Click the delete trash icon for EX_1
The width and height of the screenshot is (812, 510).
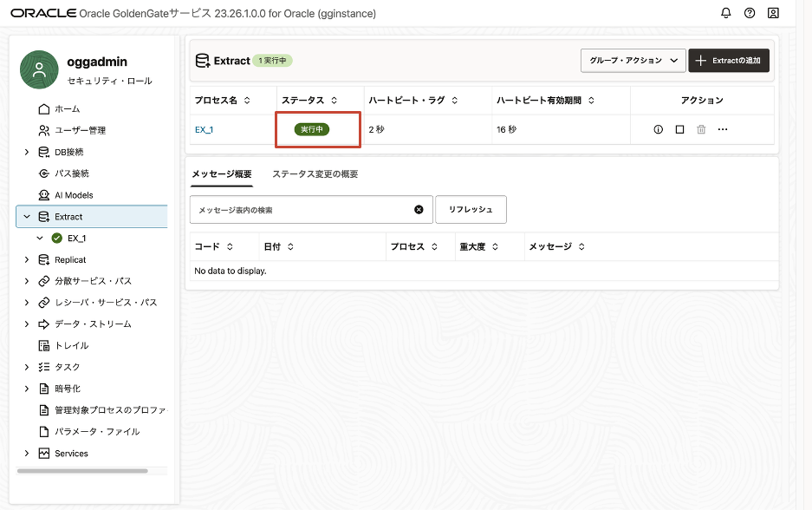(x=701, y=129)
